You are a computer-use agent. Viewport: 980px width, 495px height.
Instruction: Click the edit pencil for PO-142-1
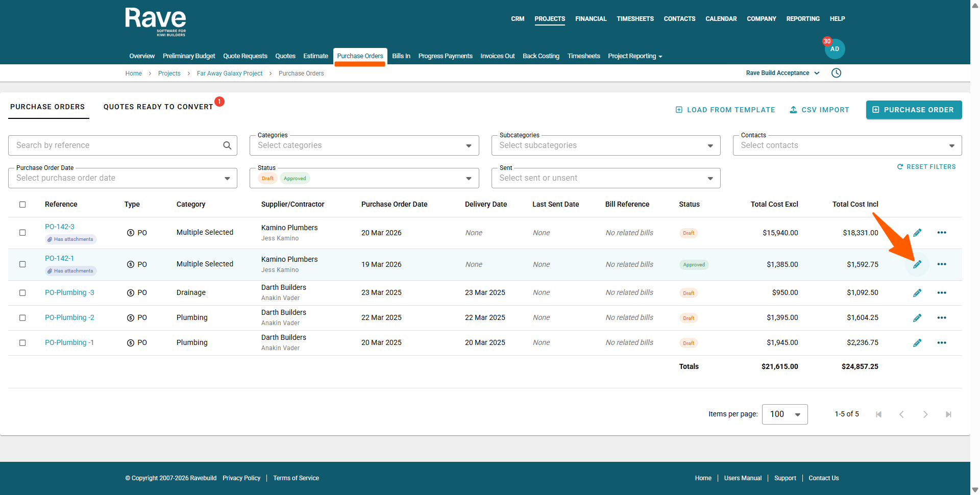917,264
